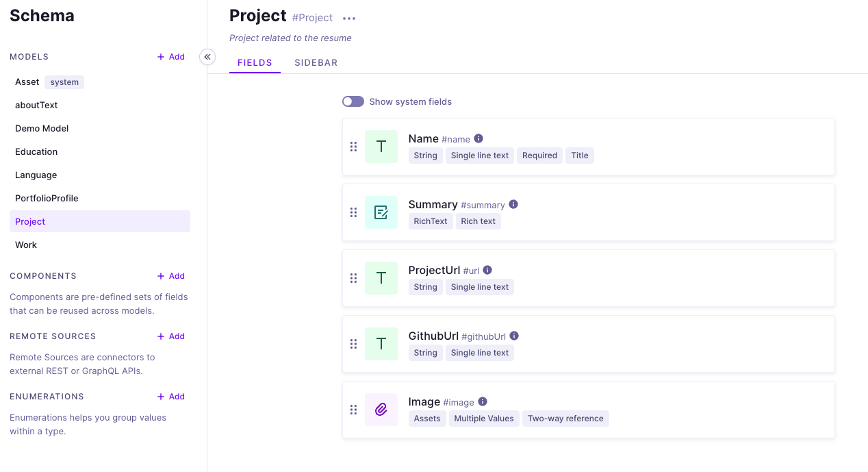Add a new model with the Add button
Image resolution: width=868 pixels, height=472 pixels.
(x=170, y=57)
